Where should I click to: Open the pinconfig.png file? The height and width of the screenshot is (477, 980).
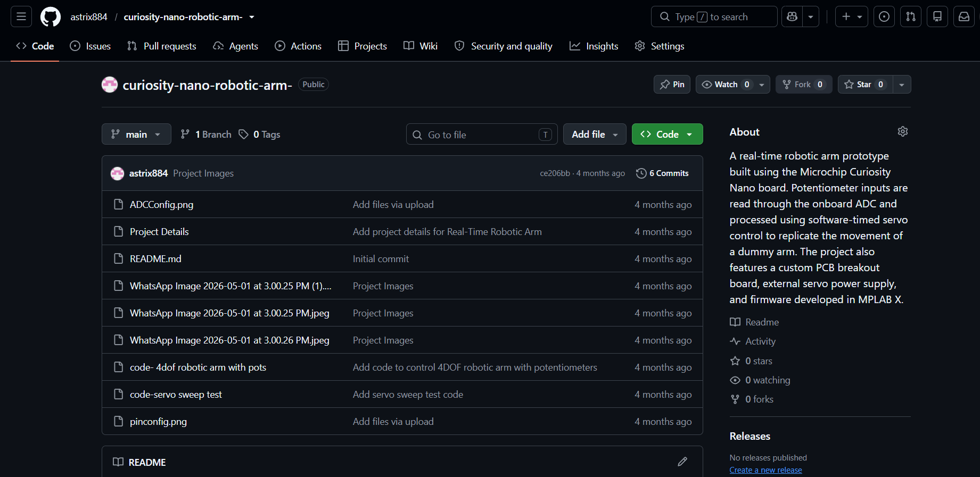[158, 422]
